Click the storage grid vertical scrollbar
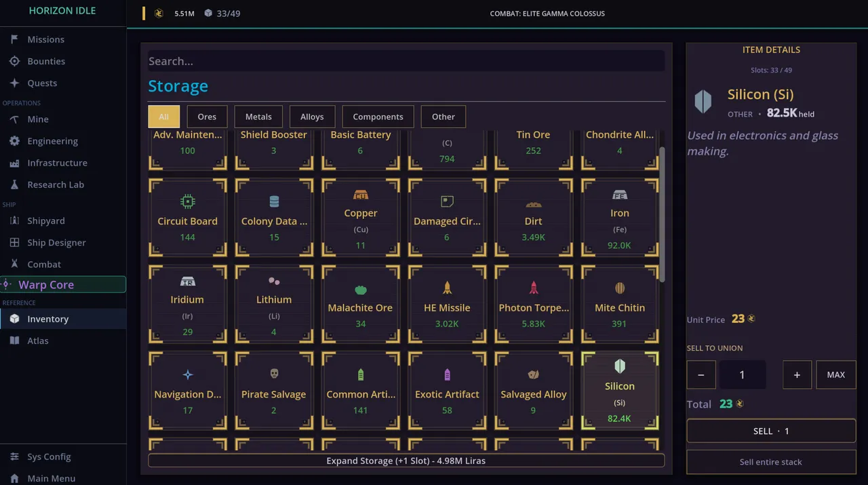 pos(662,214)
